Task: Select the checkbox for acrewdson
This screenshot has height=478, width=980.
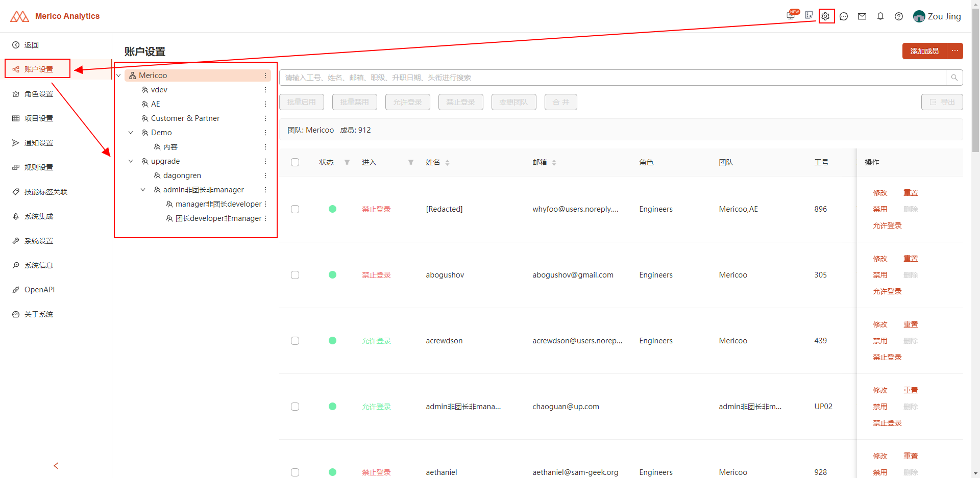Action: (x=295, y=341)
